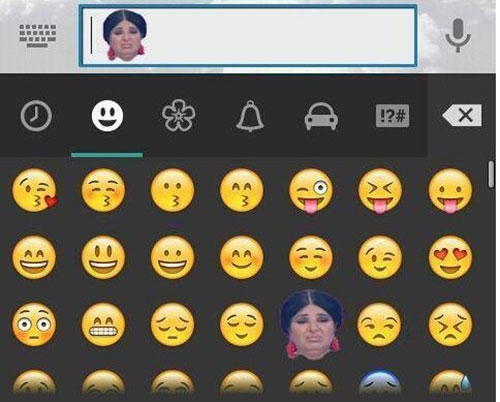500x402 pixels.
Task: Insert the flushed wide-eyed emoji
Action: point(34,324)
